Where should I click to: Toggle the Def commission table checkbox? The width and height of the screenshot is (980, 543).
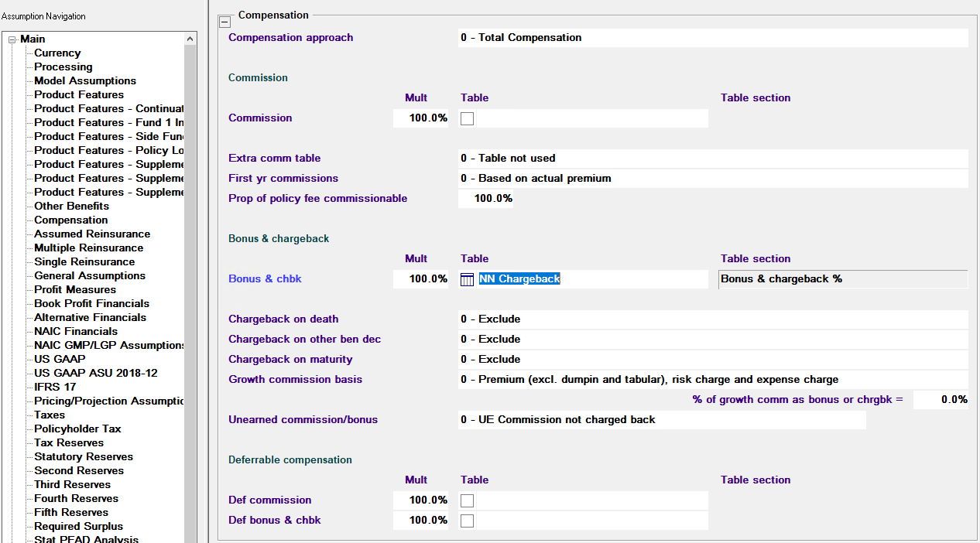pos(467,500)
